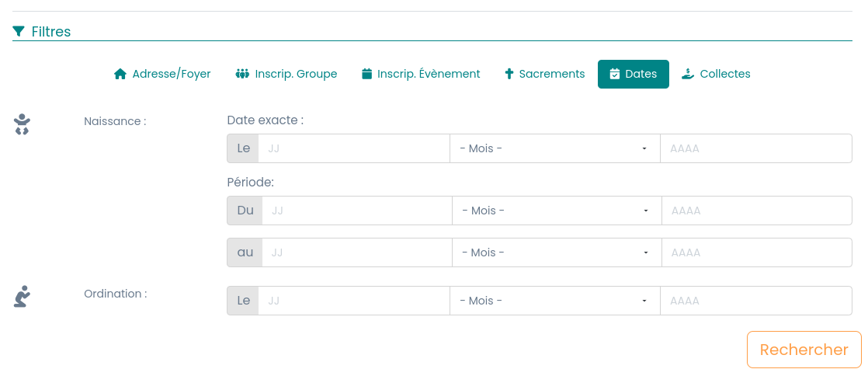Click the kneeling person icon beside Ordination
Screen dimensions: 868x376
[x=23, y=297]
